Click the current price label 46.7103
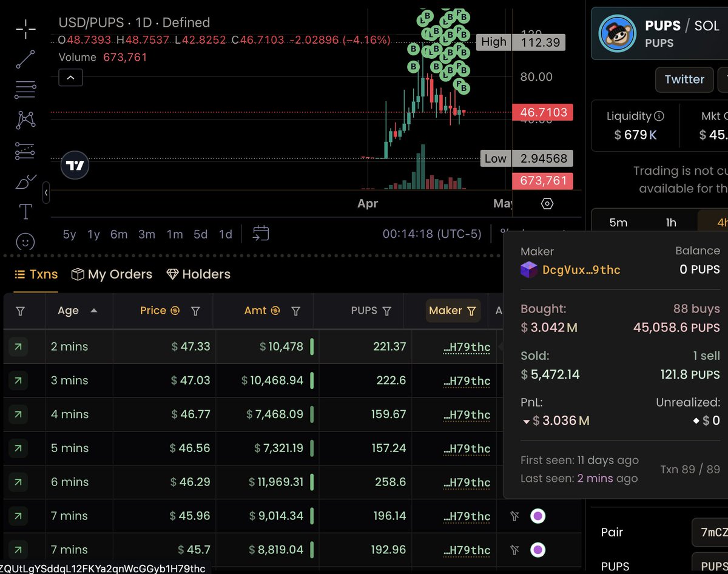728x574 pixels. click(x=543, y=112)
